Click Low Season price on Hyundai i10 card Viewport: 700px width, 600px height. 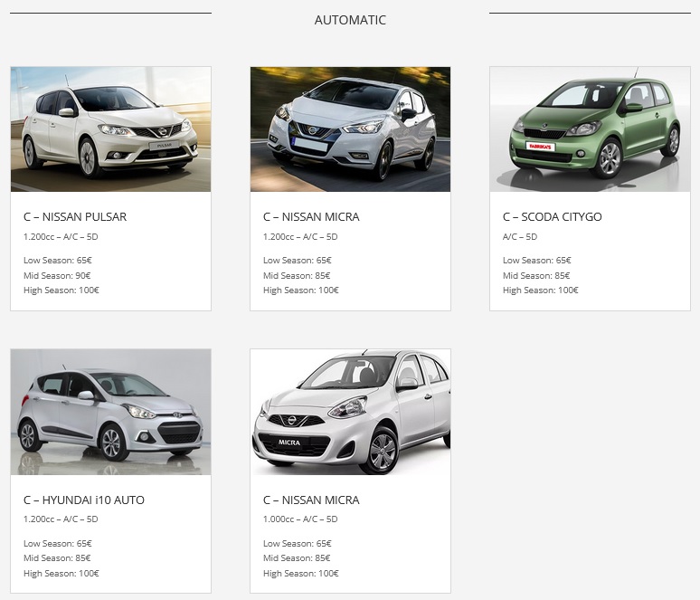click(57, 544)
